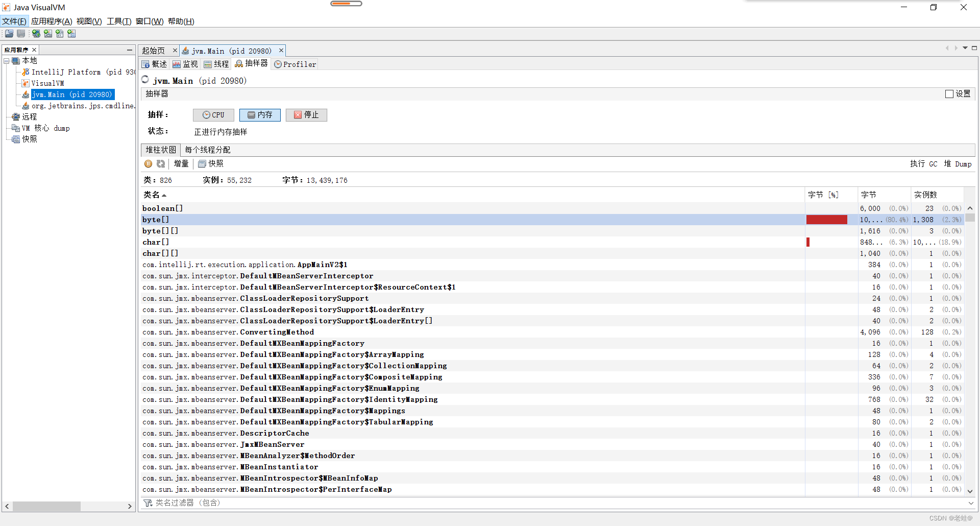980x526 pixels.
Task: Sort by 字节 [%] column header
Action: (x=831, y=195)
